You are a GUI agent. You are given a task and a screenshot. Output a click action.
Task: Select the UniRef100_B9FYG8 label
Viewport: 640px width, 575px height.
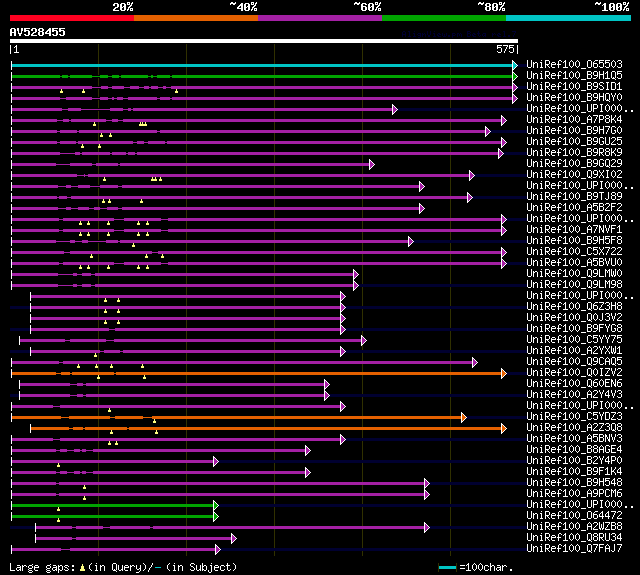pos(574,329)
